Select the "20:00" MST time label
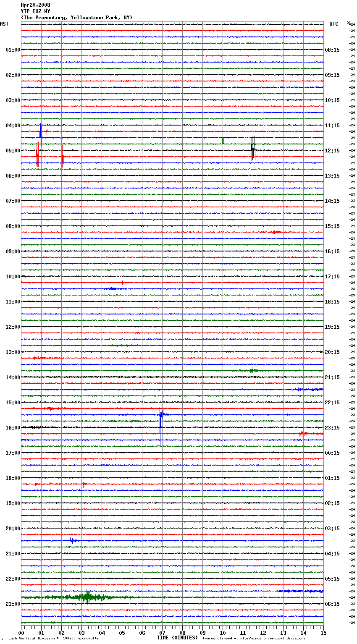 tap(13, 529)
